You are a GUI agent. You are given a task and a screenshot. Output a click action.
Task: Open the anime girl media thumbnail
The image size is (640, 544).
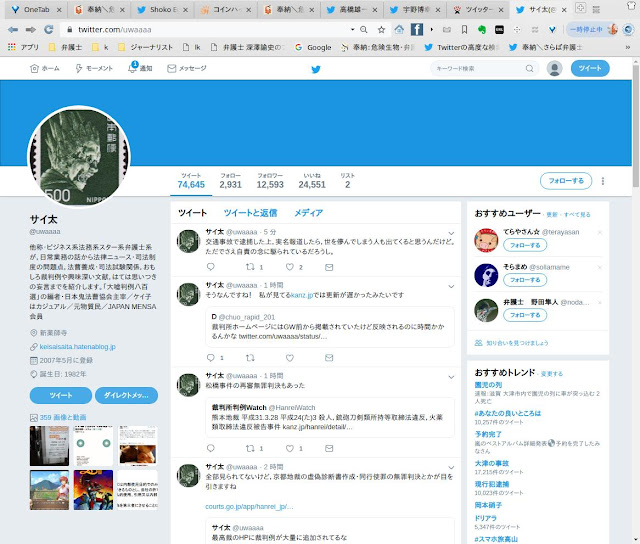[x=49, y=490]
